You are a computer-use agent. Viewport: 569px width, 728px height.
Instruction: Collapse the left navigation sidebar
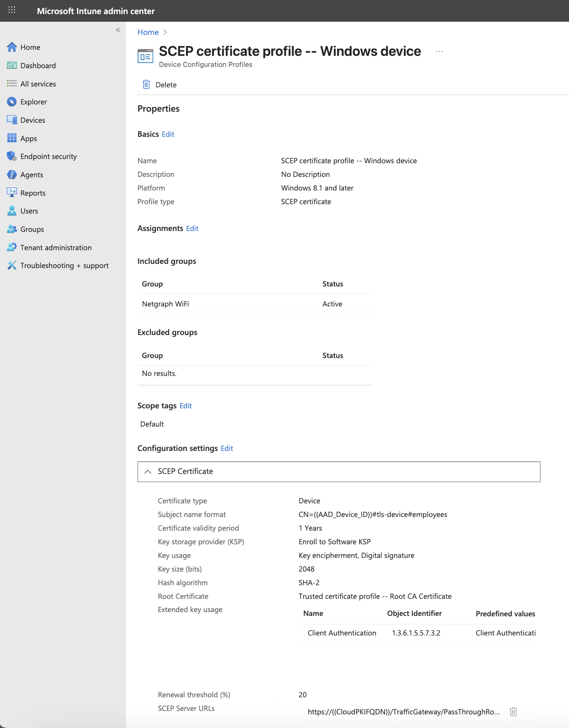[118, 30]
